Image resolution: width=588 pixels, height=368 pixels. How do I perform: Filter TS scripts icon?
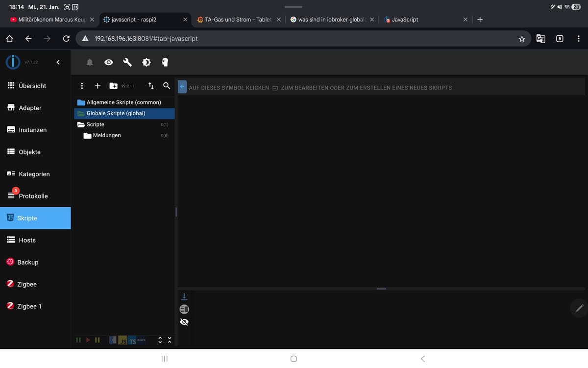click(x=132, y=341)
